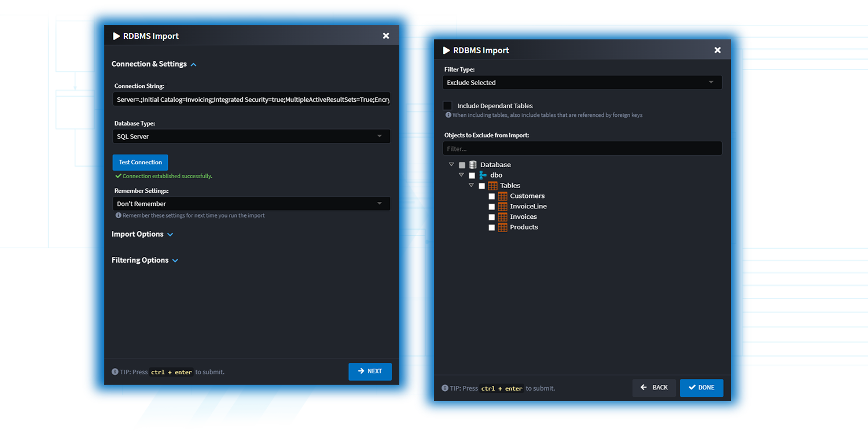This screenshot has height=434, width=868.
Task: Click the dbo schema icon
Action: click(x=483, y=175)
